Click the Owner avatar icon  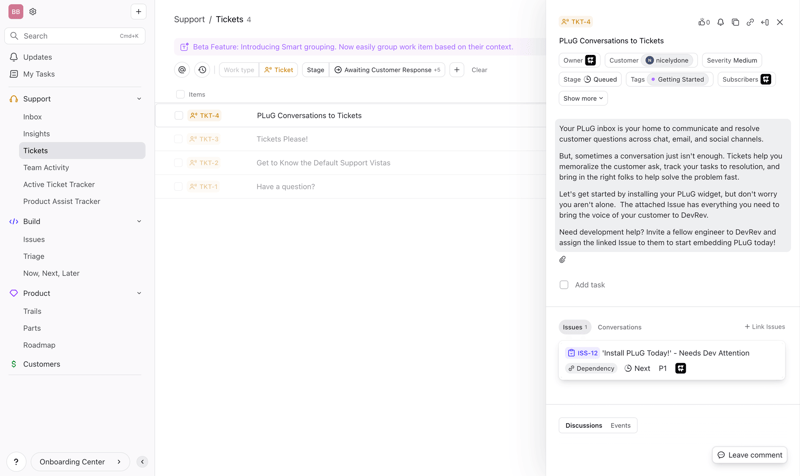tap(590, 60)
